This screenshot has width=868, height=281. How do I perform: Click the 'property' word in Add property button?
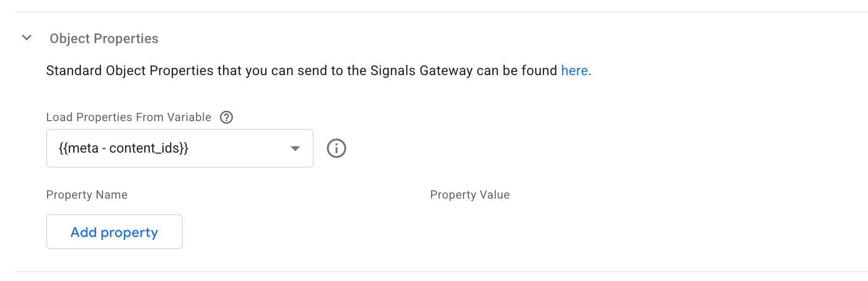pos(129,233)
